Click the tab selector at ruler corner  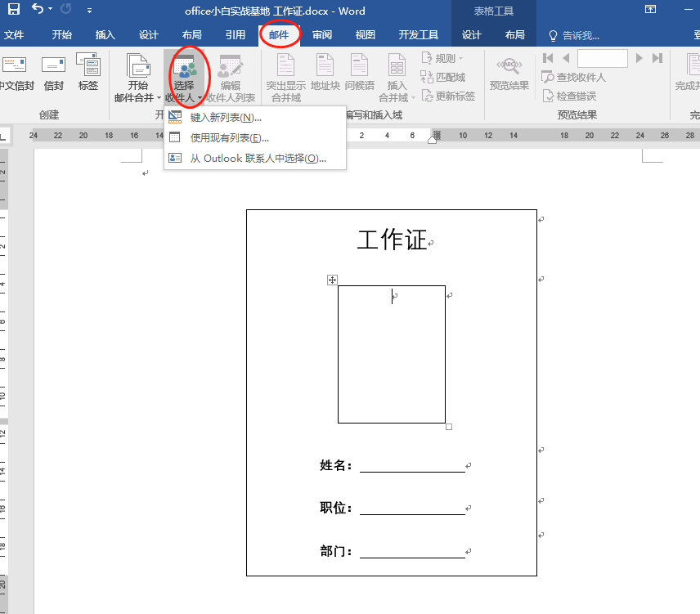click(3, 136)
